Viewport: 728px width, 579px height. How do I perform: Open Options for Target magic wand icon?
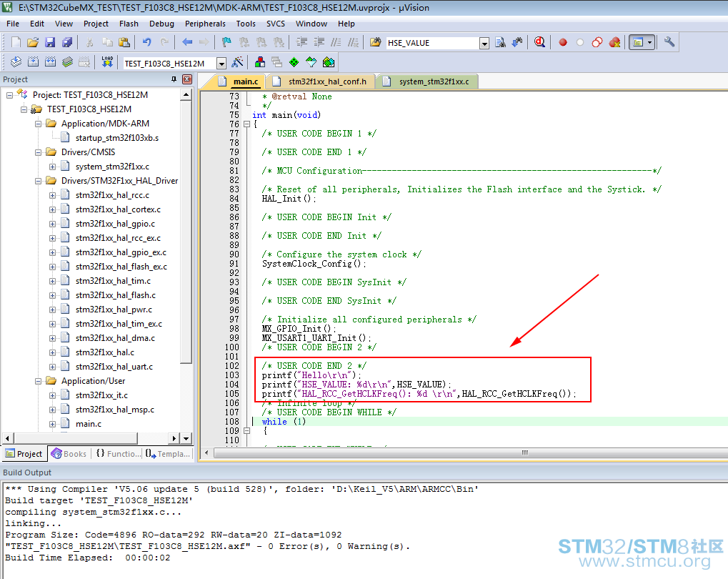(x=237, y=61)
